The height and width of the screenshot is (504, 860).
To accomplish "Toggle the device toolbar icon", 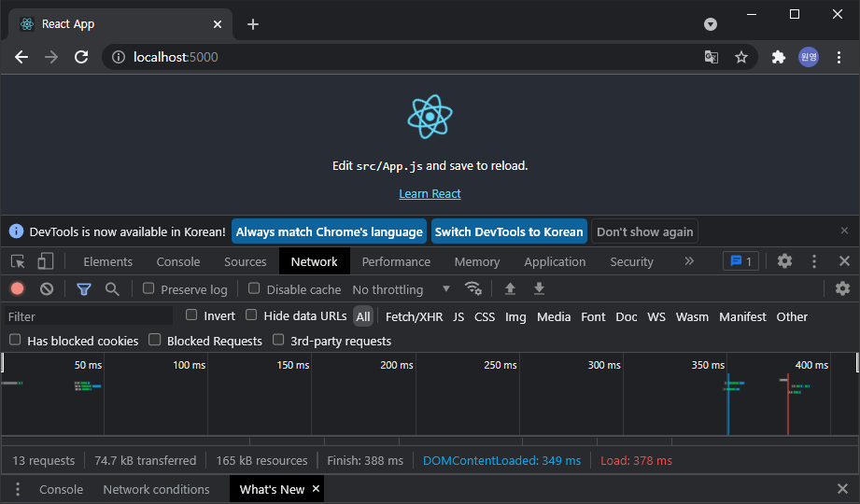I will [46, 261].
